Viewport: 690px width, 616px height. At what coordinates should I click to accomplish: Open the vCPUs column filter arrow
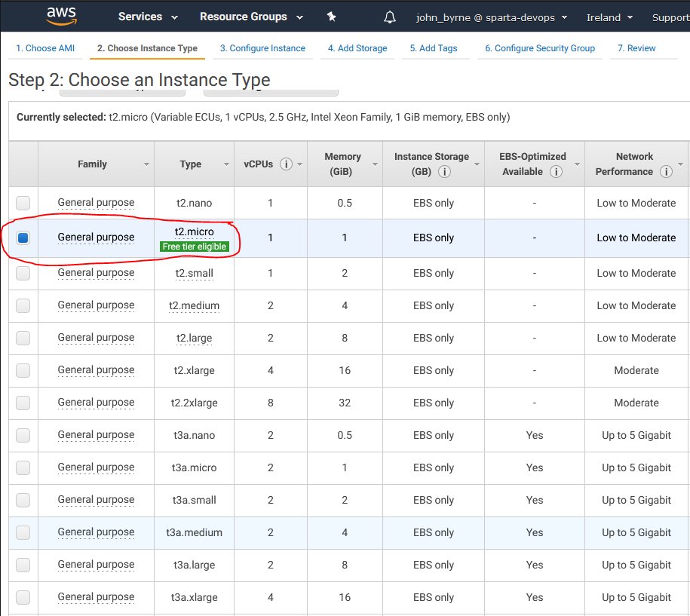(299, 164)
